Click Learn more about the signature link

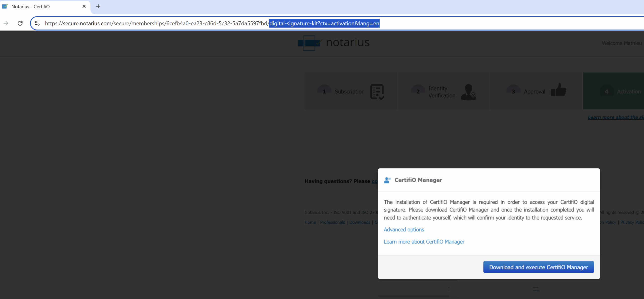click(615, 117)
